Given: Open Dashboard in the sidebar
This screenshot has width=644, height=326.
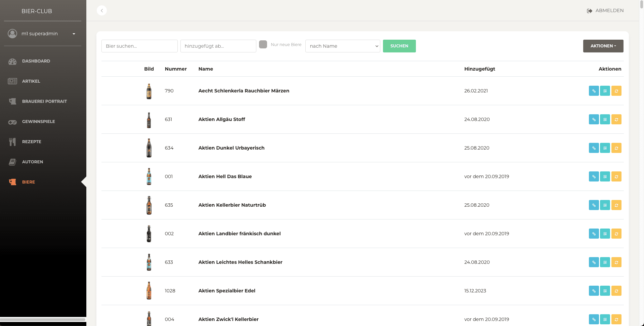Looking at the screenshot, I should tap(36, 61).
